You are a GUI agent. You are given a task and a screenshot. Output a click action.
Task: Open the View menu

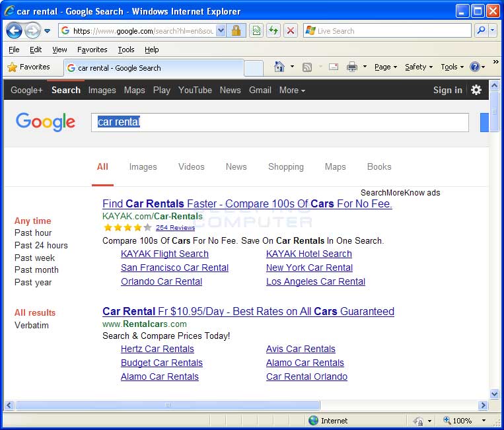click(x=60, y=50)
